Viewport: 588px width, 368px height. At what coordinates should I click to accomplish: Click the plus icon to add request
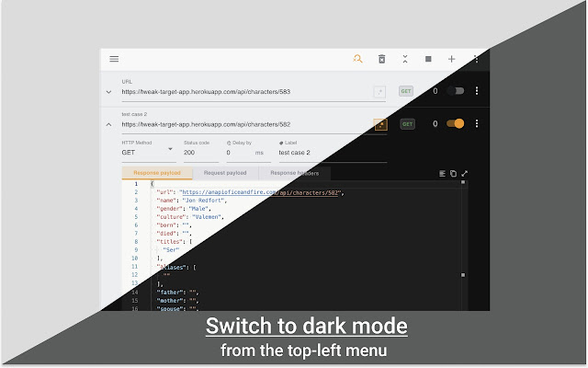[x=451, y=59]
